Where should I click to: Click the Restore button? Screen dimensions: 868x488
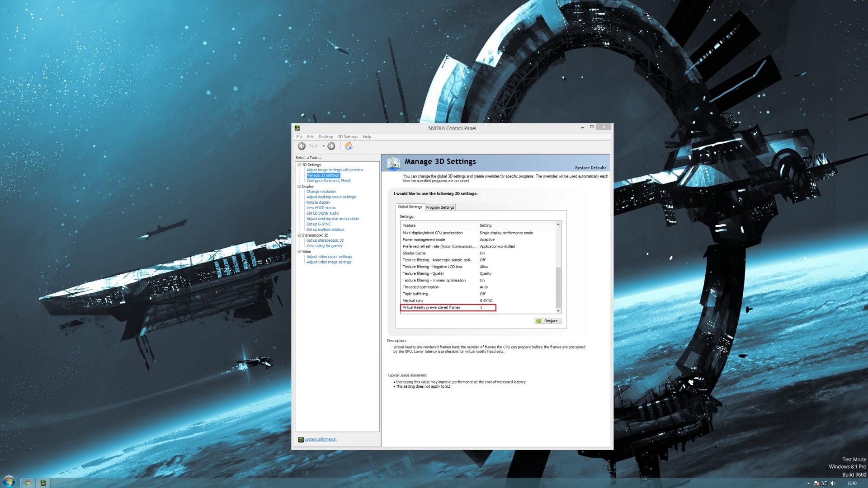pyautogui.click(x=548, y=321)
